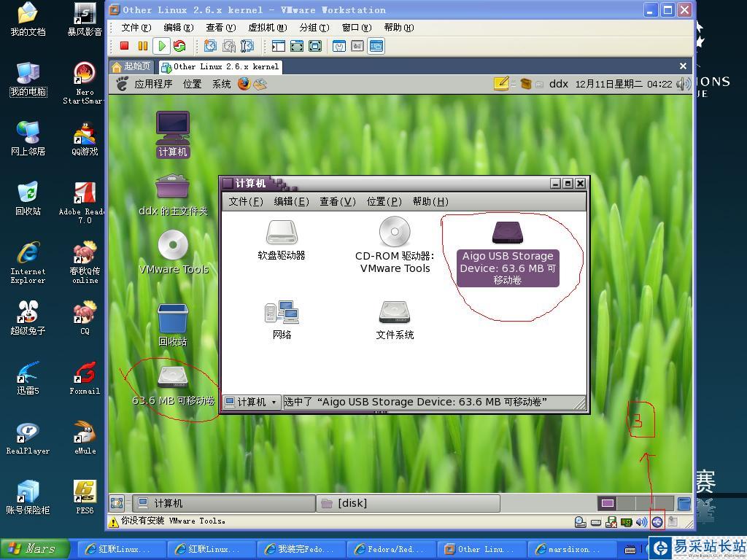Image resolution: width=747 pixels, height=560 pixels.
Task: Click the [disk] task button on the GNOME bottom panel
Action: [409, 503]
